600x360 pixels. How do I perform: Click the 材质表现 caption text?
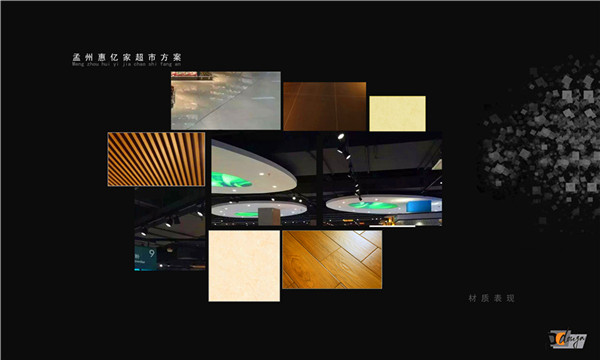click(491, 298)
